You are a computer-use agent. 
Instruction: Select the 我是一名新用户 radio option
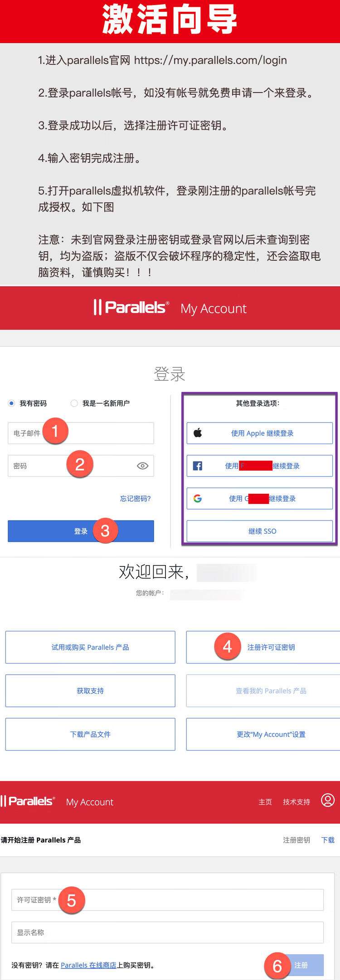tap(74, 403)
